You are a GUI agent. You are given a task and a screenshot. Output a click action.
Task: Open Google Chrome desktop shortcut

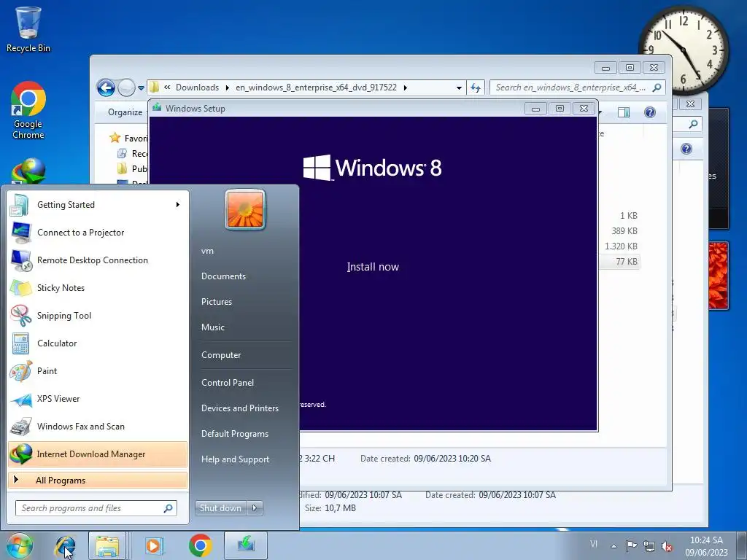point(28,110)
